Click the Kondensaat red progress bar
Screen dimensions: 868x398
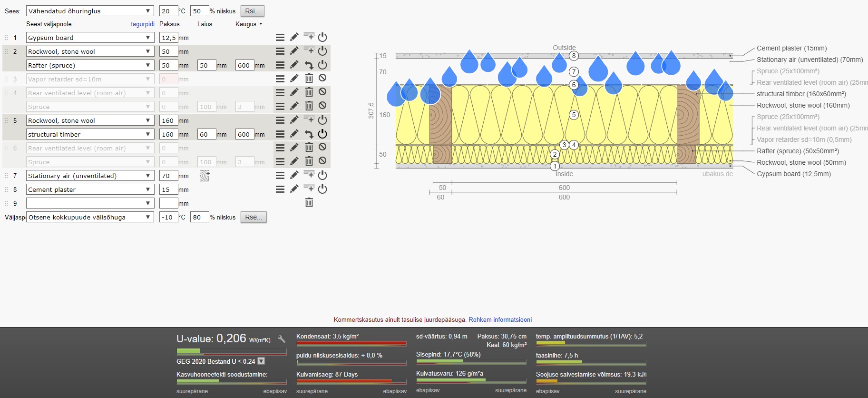(351, 343)
